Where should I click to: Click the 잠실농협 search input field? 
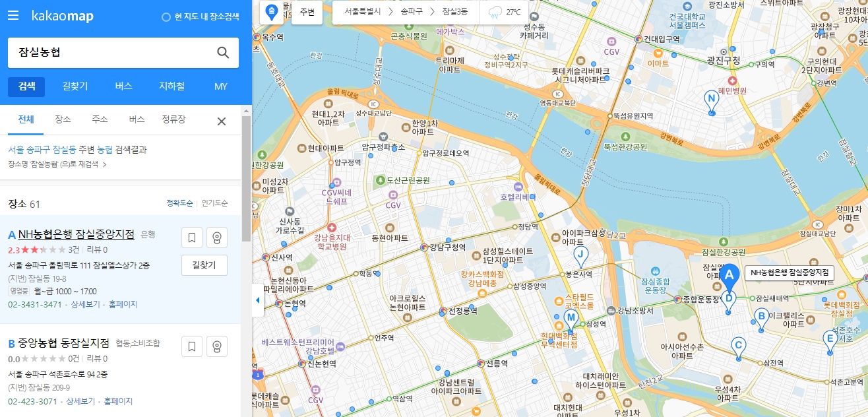pyautogui.click(x=99, y=53)
